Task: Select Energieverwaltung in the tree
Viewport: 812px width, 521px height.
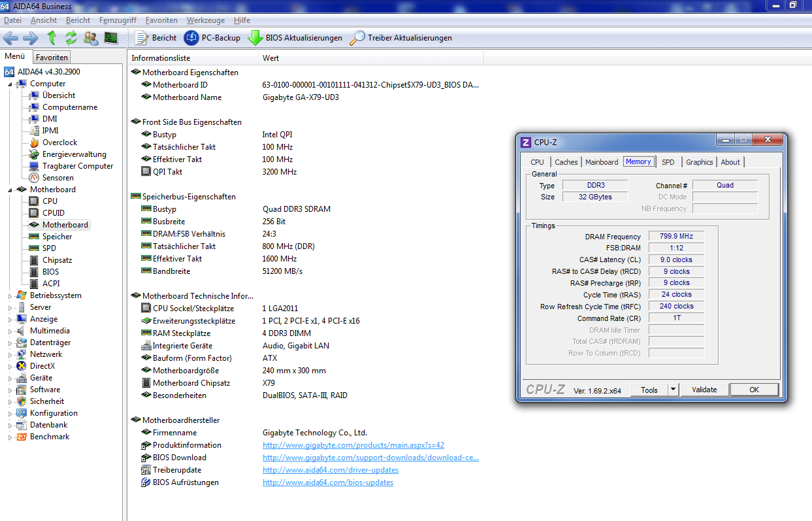Action: pos(74,154)
